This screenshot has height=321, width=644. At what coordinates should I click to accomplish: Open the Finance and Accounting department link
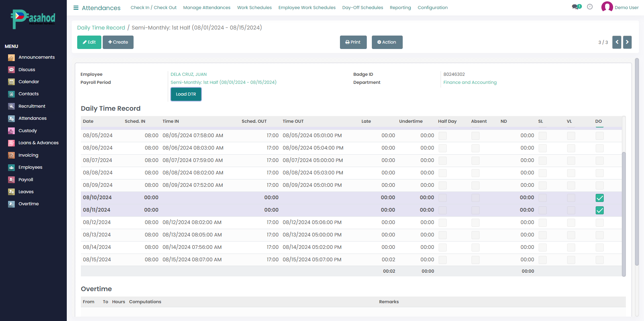coord(470,83)
